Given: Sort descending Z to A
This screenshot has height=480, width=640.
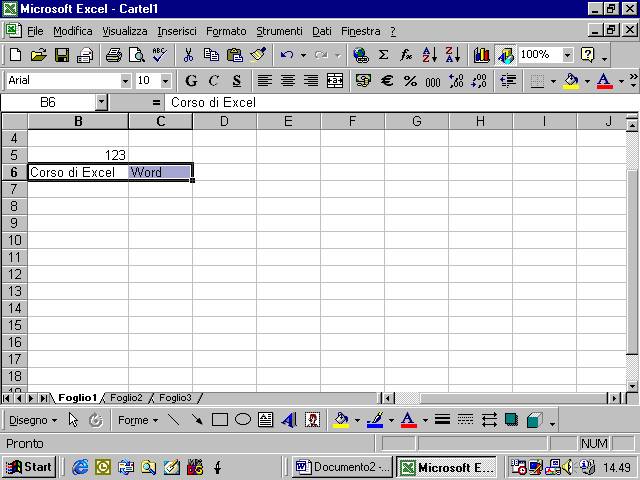Looking at the screenshot, I should 453,55.
